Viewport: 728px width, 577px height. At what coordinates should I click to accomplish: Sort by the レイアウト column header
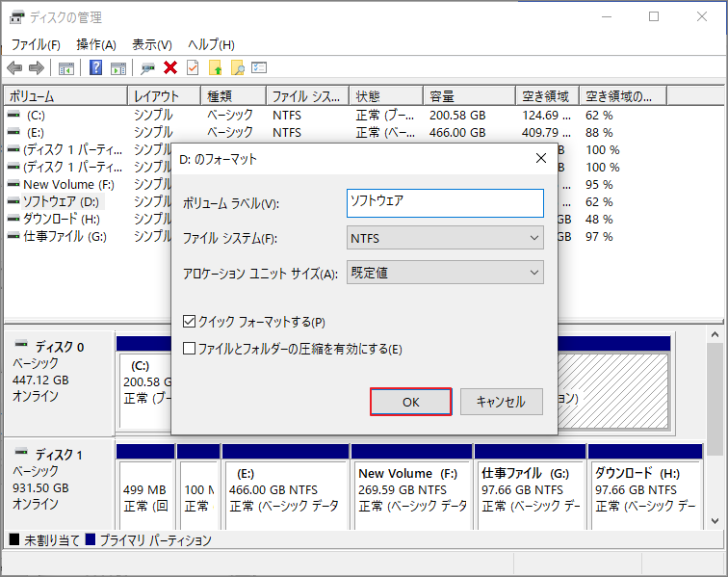point(165,96)
